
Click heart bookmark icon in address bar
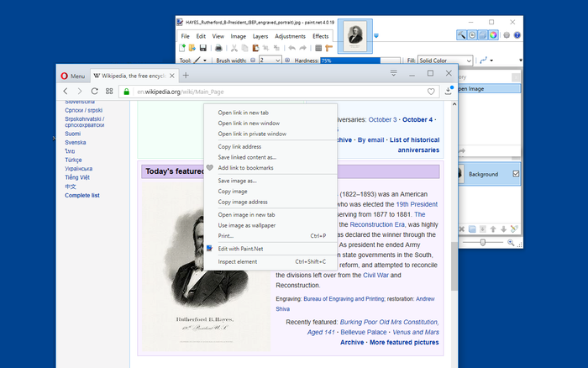(431, 92)
